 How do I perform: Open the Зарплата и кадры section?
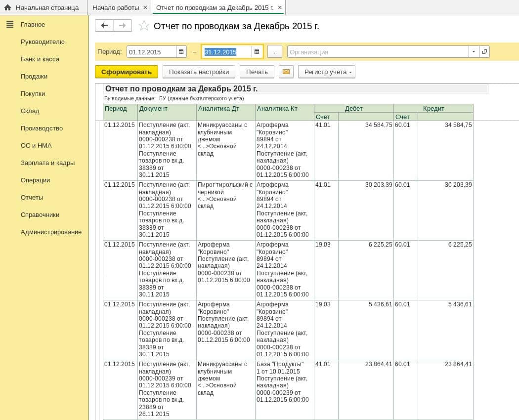pyautogui.click(x=47, y=163)
